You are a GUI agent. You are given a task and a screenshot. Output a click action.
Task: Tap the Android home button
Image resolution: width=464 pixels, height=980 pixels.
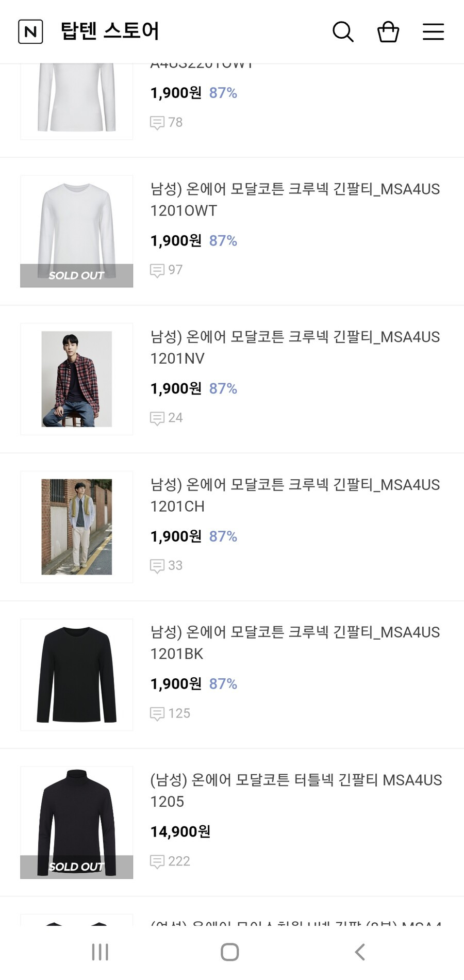(x=229, y=952)
